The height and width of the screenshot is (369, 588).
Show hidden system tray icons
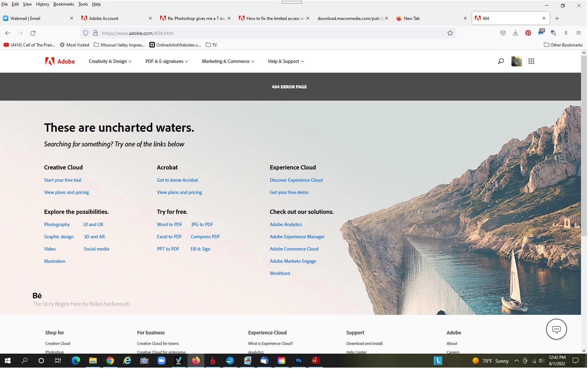click(x=517, y=361)
